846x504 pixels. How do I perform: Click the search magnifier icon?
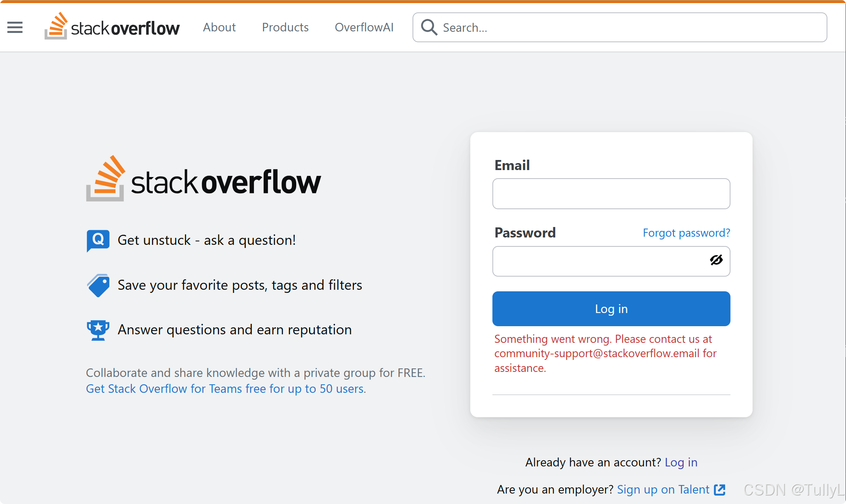[429, 28]
